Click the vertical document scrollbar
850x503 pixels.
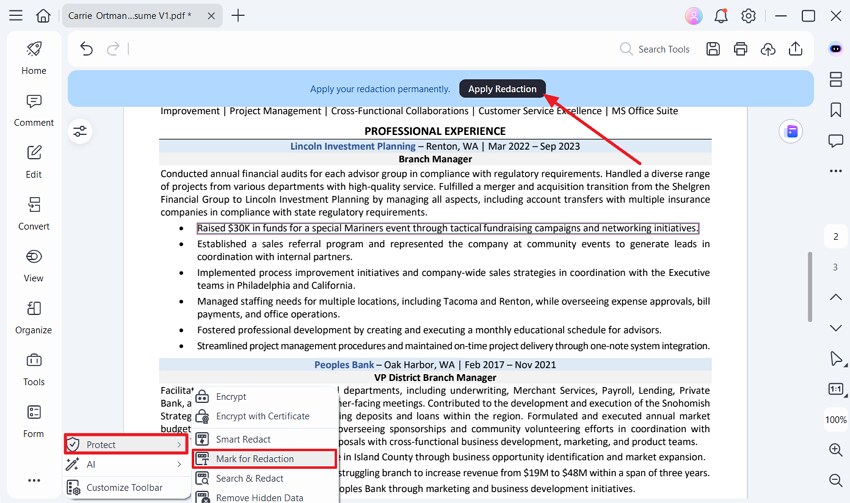(810, 287)
